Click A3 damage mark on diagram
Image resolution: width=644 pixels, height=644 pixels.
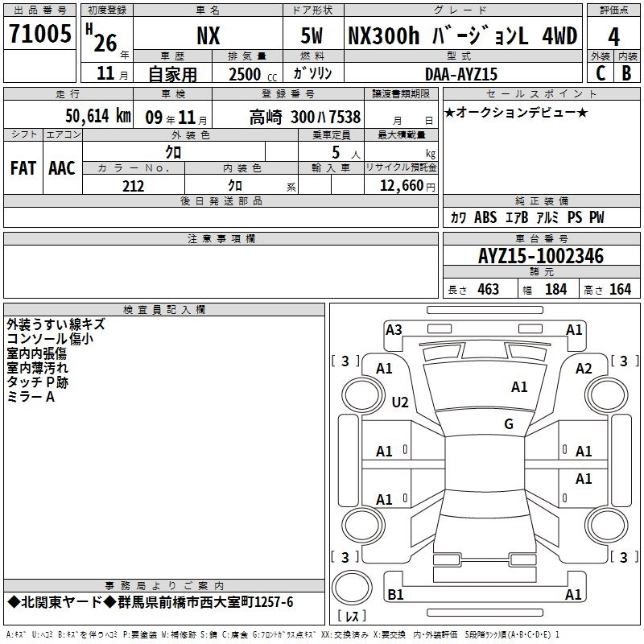coord(394,330)
